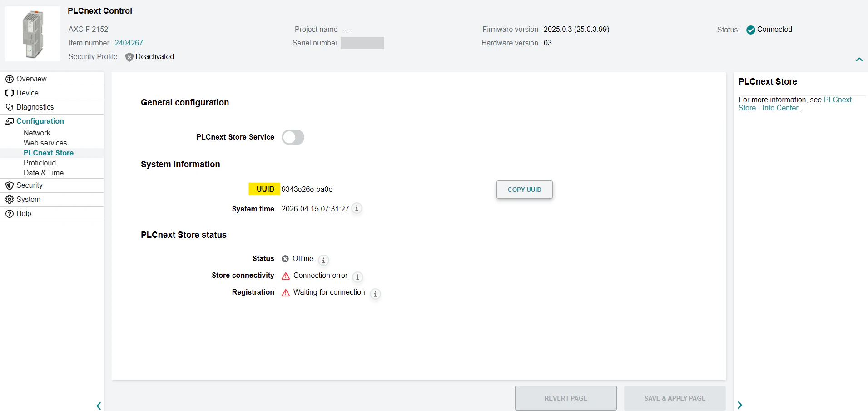The image size is (868, 411).
Task: Click the Diagnostics stethoscope icon
Action: [9, 107]
